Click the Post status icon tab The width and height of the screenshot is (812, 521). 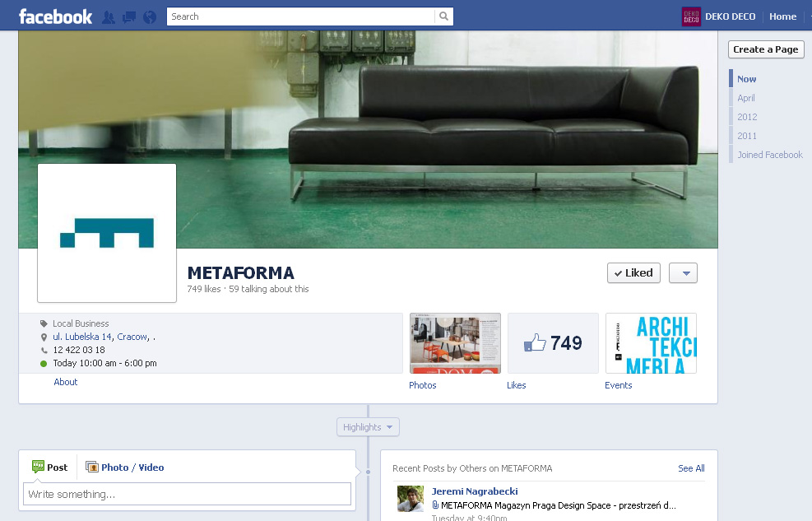click(x=49, y=468)
